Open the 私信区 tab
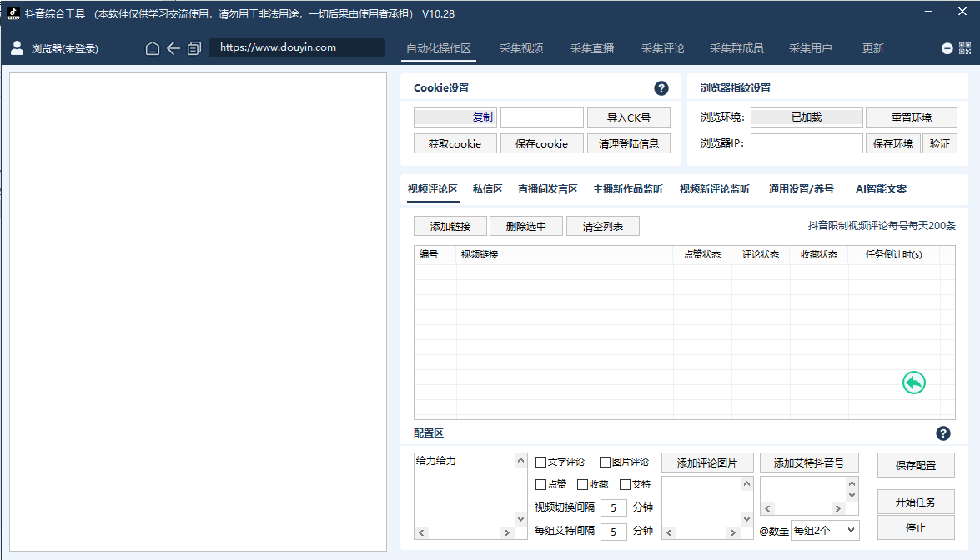This screenshot has height=560, width=980. pyautogui.click(x=487, y=189)
